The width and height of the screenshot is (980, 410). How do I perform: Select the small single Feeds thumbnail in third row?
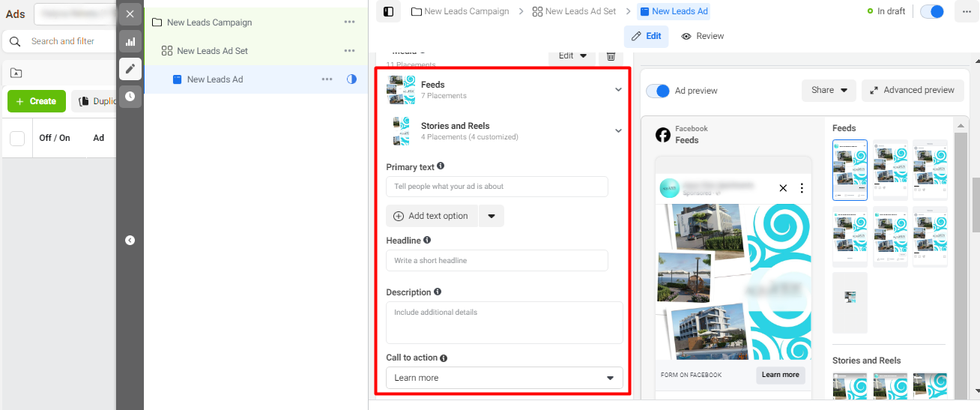(x=850, y=302)
